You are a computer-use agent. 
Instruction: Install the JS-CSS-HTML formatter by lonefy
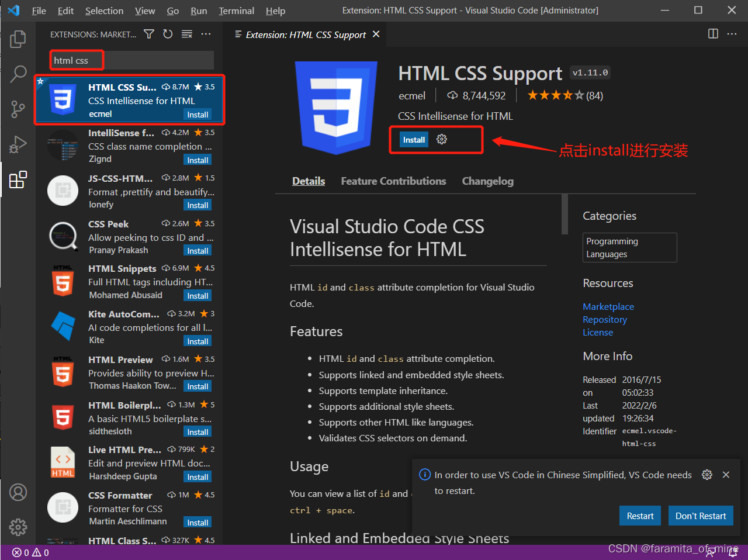pos(198,205)
